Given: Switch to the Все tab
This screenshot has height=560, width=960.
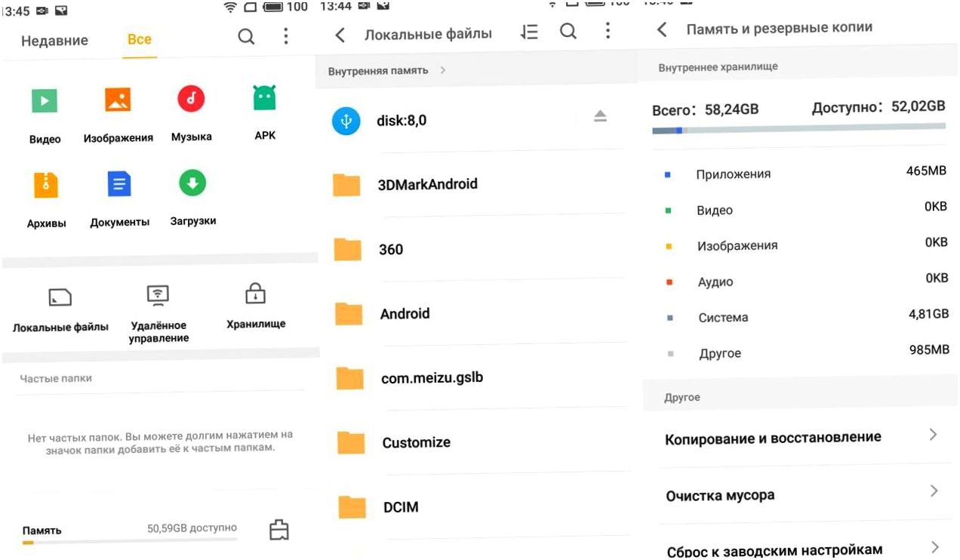Looking at the screenshot, I should pyautogui.click(x=140, y=39).
